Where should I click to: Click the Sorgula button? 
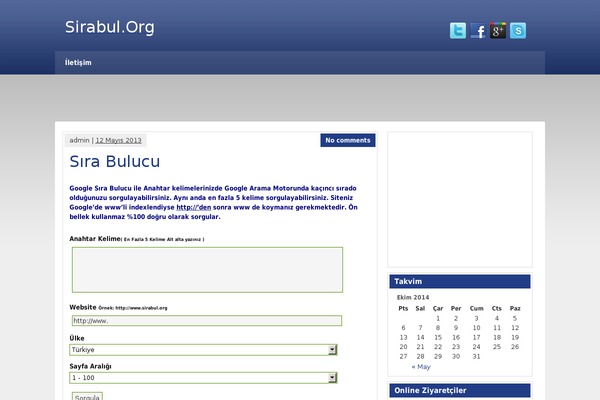coord(87,397)
